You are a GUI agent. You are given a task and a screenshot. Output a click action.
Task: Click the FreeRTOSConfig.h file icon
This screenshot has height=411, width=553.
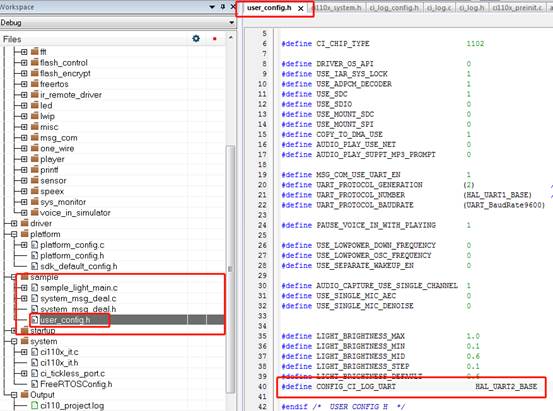pyautogui.click(x=35, y=384)
